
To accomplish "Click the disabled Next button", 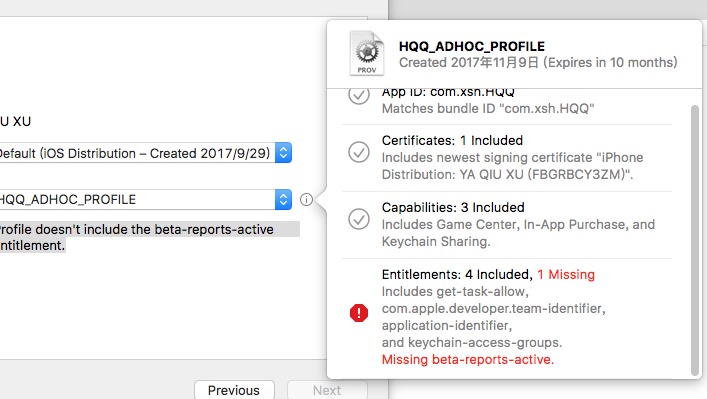I will [x=327, y=390].
